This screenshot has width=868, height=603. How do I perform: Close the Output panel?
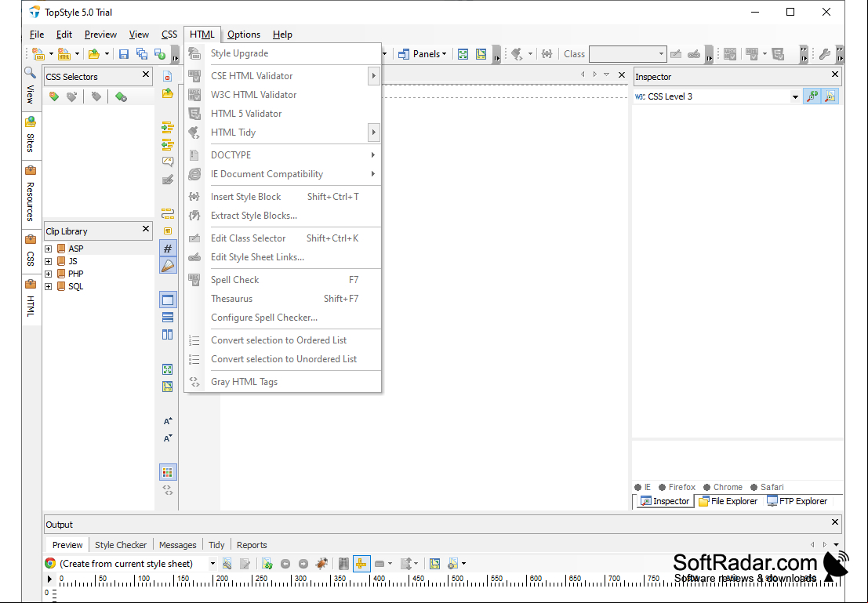pos(835,522)
